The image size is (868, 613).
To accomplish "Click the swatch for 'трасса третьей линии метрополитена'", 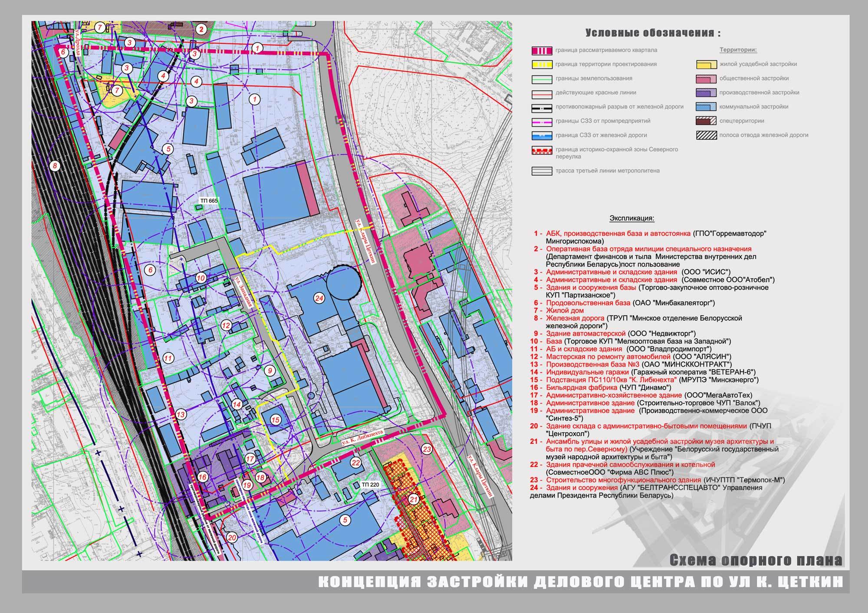I will click(542, 171).
